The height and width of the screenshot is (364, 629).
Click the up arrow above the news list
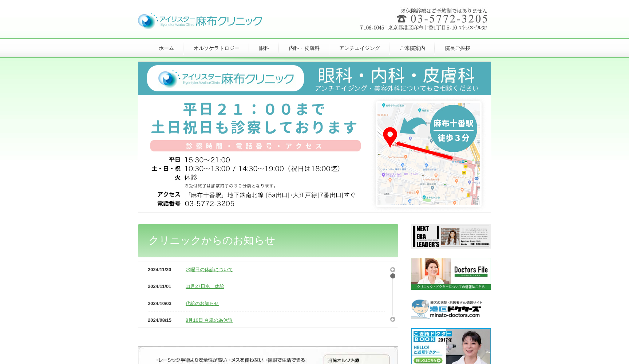click(392, 269)
